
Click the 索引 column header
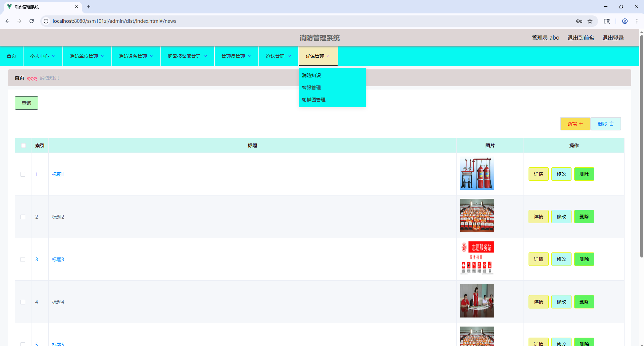tap(40, 146)
